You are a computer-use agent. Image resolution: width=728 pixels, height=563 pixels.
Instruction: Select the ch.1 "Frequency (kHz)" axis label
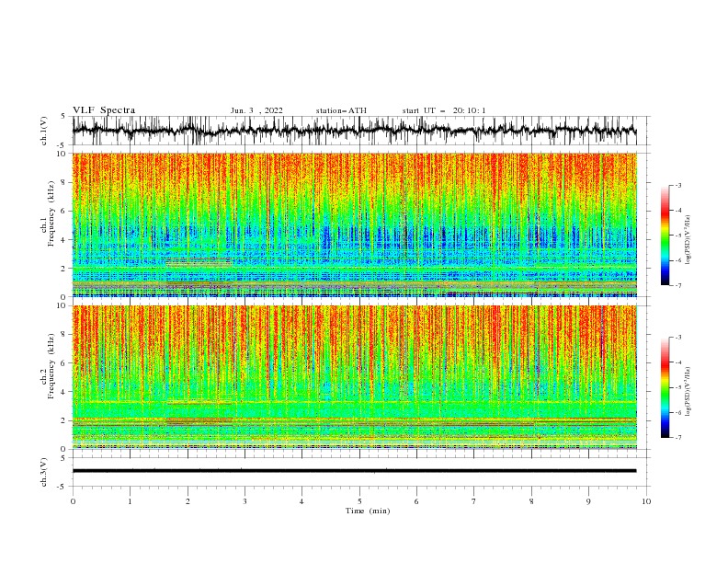pyautogui.click(x=51, y=214)
